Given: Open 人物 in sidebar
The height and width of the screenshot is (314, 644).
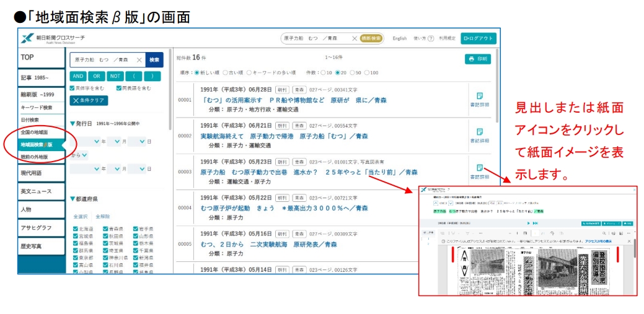Looking at the screenshot, I should 41,209.
